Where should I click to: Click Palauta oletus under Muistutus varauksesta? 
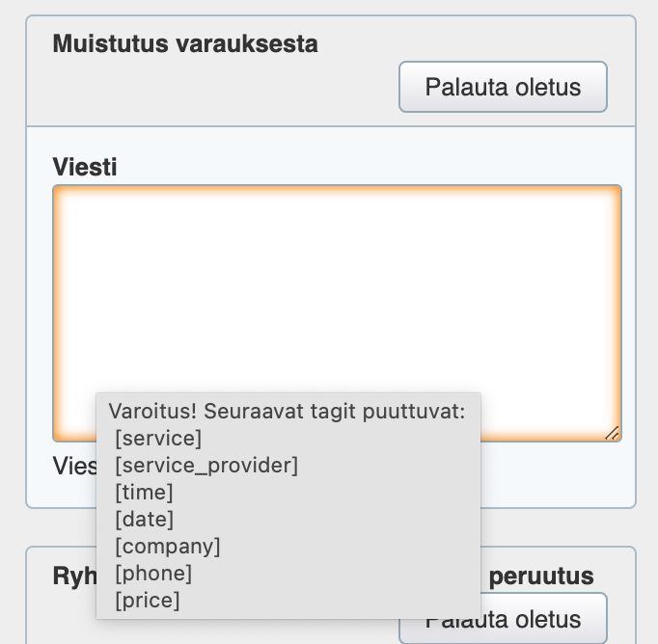503,88
